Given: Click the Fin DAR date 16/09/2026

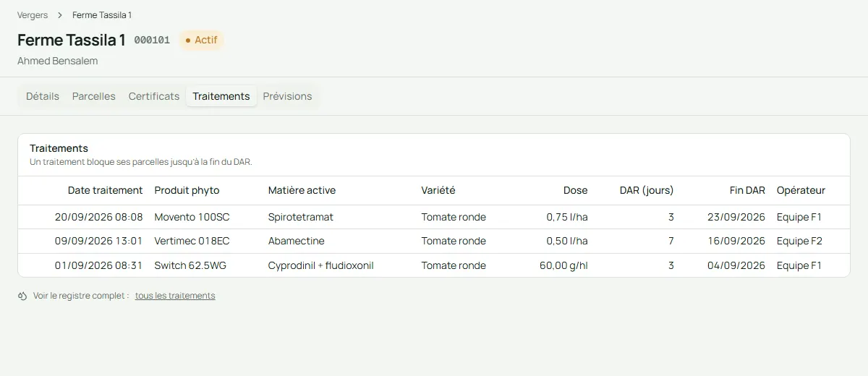Looking at the screenshot, I should pyautogui.click(x=736, y=241).
